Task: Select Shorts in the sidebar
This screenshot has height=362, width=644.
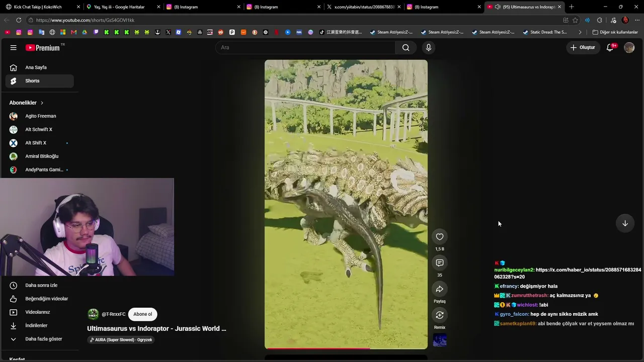Action: click(x=39, y=81)
